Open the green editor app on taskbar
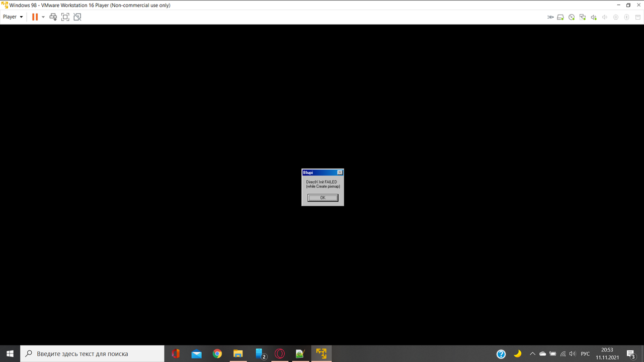Screen dimensions: 644x362 click(300, 353)
